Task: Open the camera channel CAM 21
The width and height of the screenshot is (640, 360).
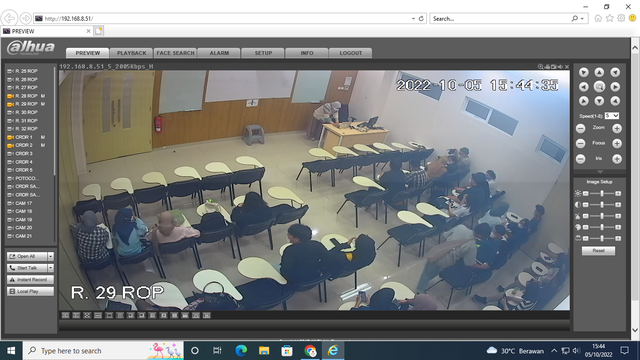Action: tap(23, 236)
